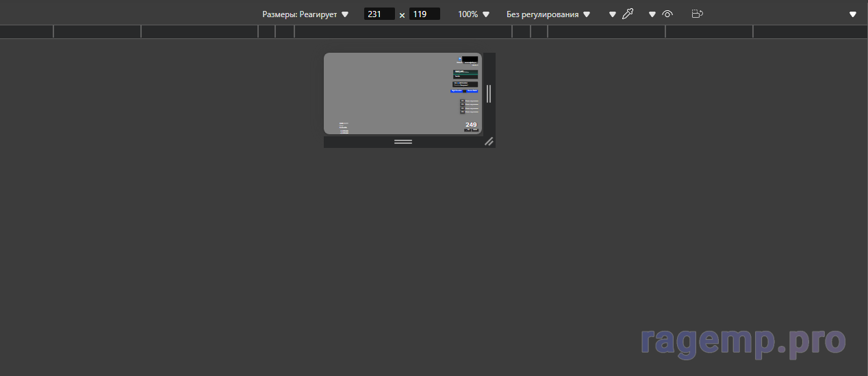Click the eyedropper icon in the toolbar
The image size is (868, 376).
click(628, 14)
